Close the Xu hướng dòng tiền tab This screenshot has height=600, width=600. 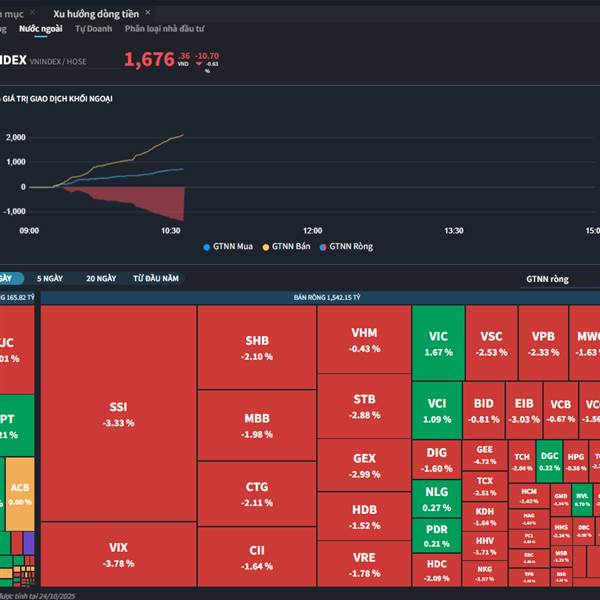[148, 13]
